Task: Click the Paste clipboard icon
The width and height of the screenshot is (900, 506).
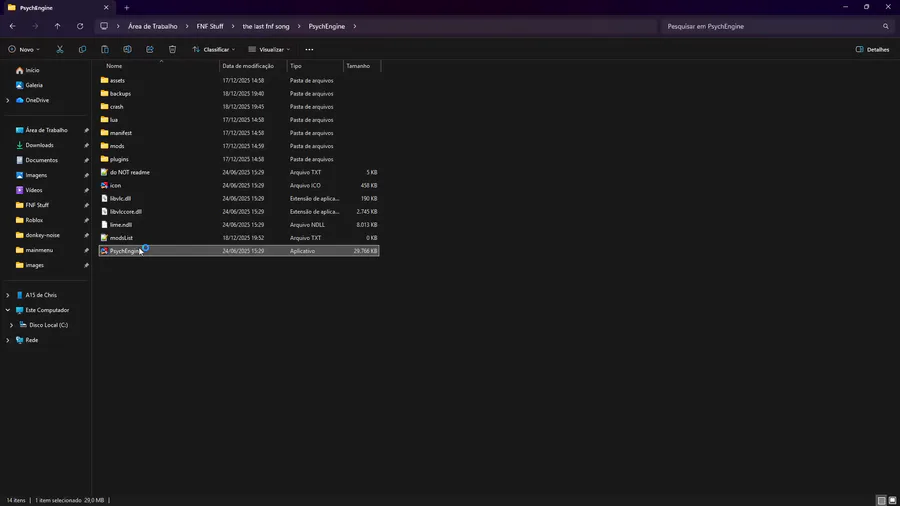Action: point(104,49)
